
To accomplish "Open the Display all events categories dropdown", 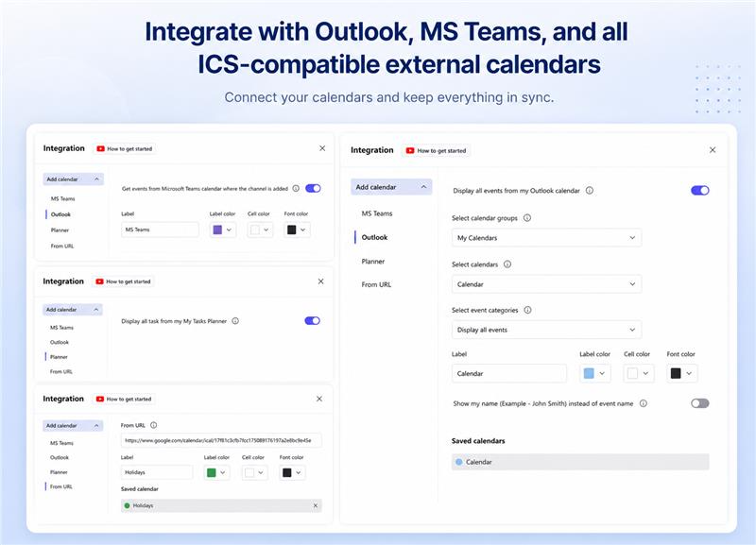I will (x=546, y=330).
